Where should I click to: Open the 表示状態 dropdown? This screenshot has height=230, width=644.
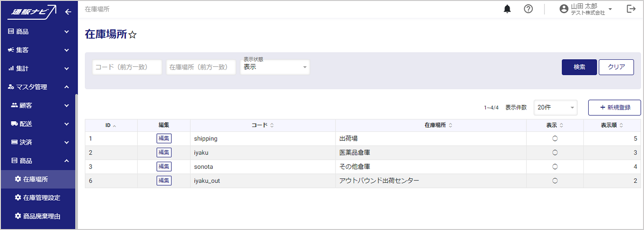pyautogui.click(x=275, y=67)
